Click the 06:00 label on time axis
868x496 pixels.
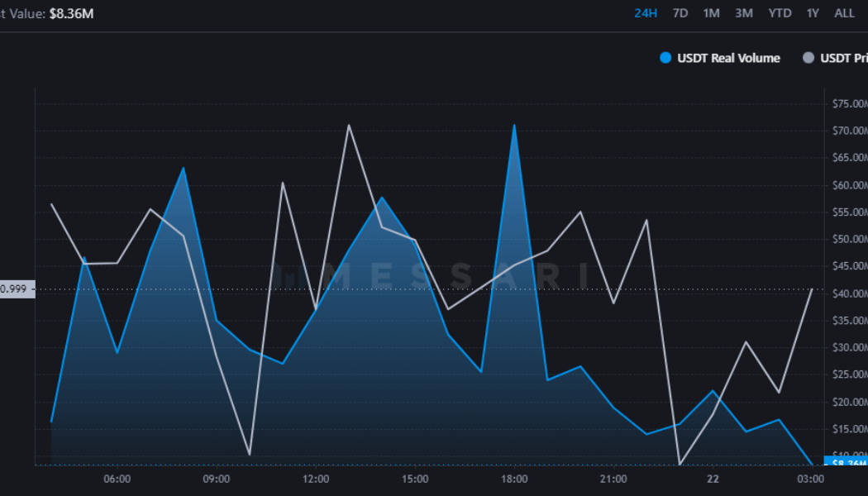(117, 479)
